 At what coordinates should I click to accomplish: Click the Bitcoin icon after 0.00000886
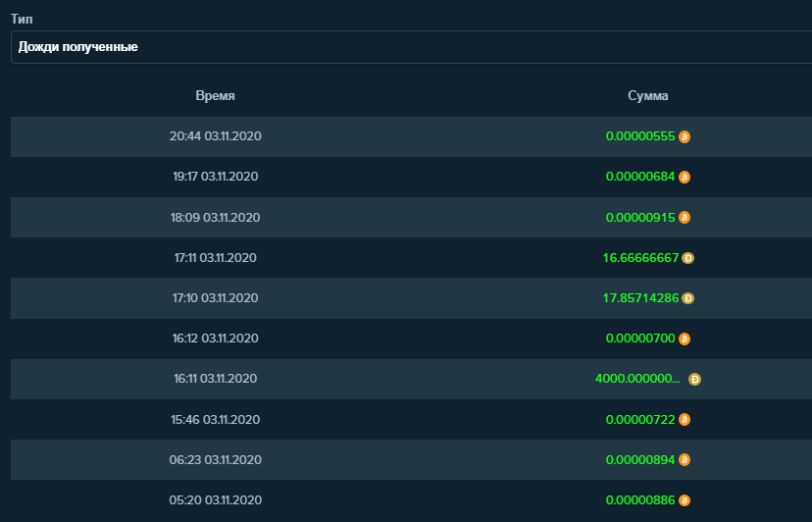[685, 499]
